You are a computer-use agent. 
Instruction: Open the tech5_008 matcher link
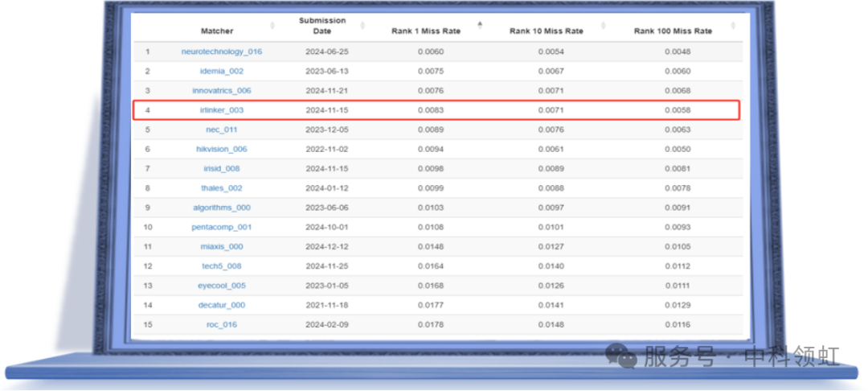point(222,266)
